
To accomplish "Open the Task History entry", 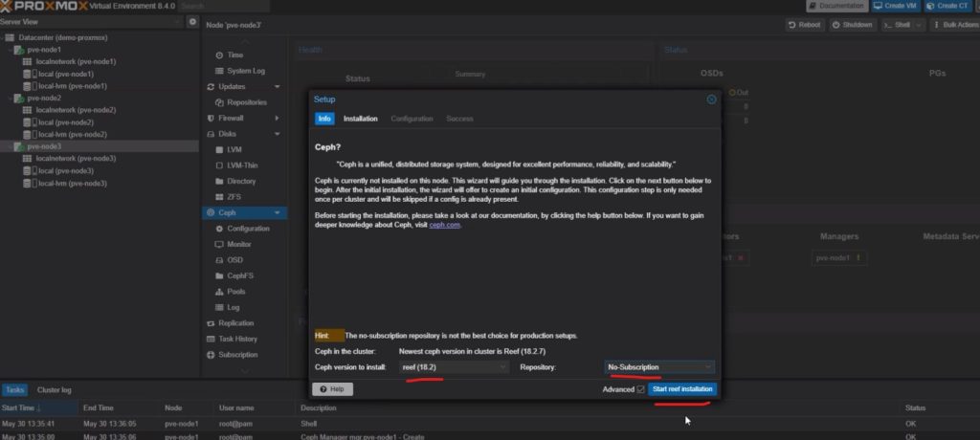I will click(x=237, y=339).
